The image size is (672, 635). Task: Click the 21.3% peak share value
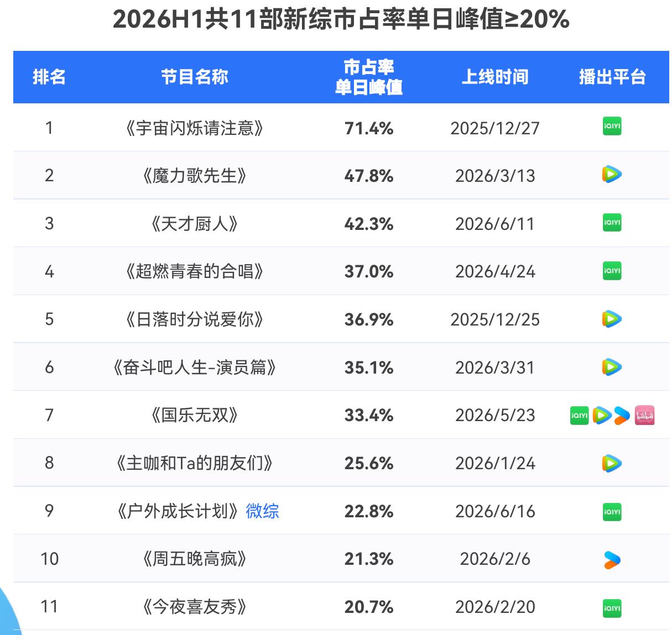coord(369,559)
